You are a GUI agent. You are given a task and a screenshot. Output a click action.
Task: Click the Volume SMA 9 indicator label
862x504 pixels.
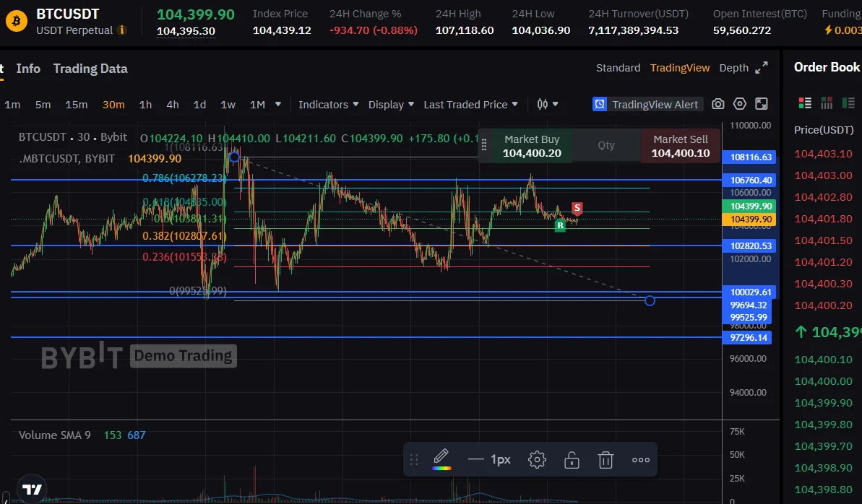pos(54,435)
